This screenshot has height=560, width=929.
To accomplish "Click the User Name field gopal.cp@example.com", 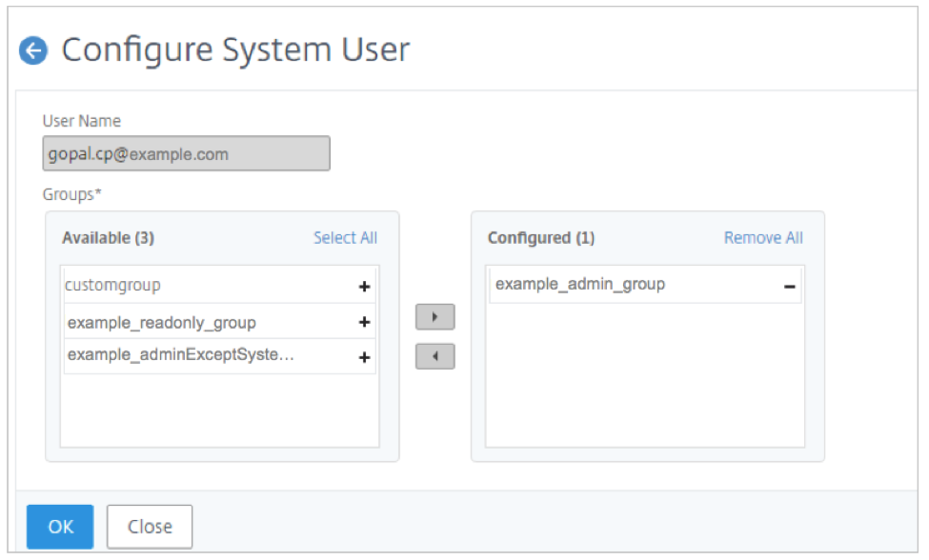I will (x=186, y=154).
